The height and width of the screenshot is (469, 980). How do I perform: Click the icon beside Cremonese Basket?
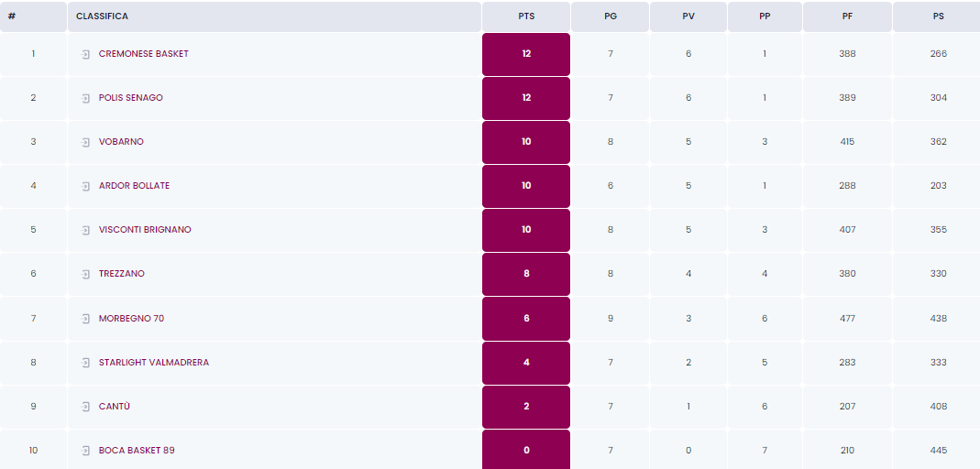[x=85, y=54]
